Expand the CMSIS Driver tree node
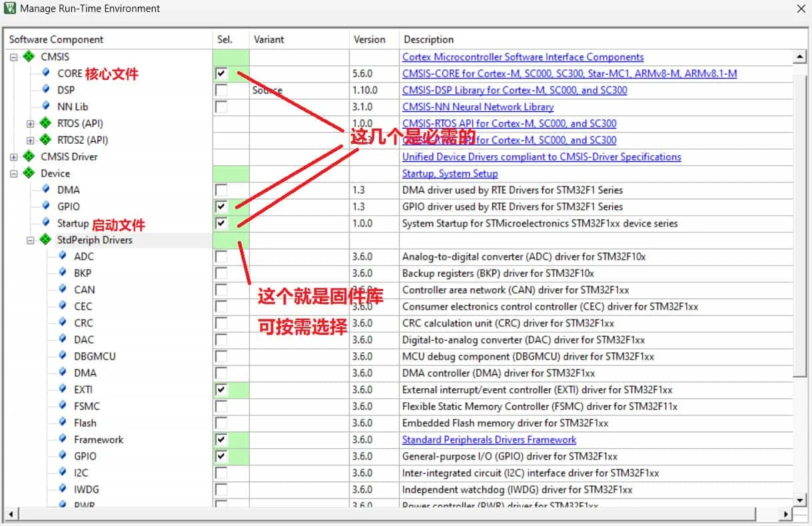This screenshot has width=812, height=526. (x=13, y=157)
